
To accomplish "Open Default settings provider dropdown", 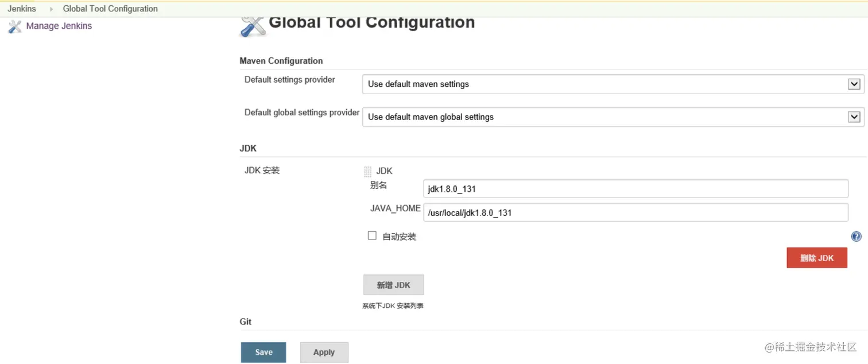I will pyautogui.click(x=613, y=84).
